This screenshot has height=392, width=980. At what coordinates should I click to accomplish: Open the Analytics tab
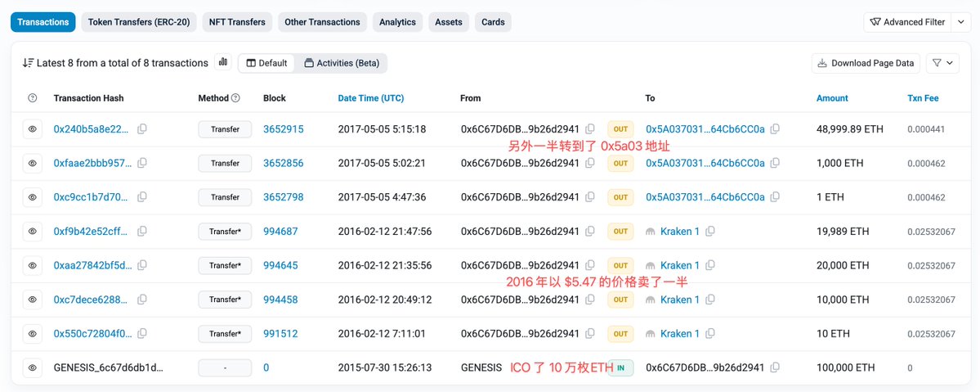pyautogui.click(x=397, y=22)
